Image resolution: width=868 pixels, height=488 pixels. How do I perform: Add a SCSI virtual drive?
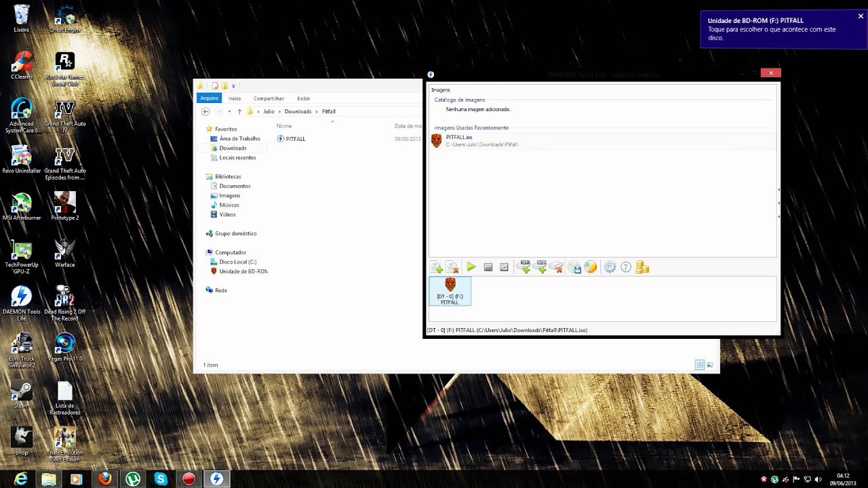click(540, 267)
